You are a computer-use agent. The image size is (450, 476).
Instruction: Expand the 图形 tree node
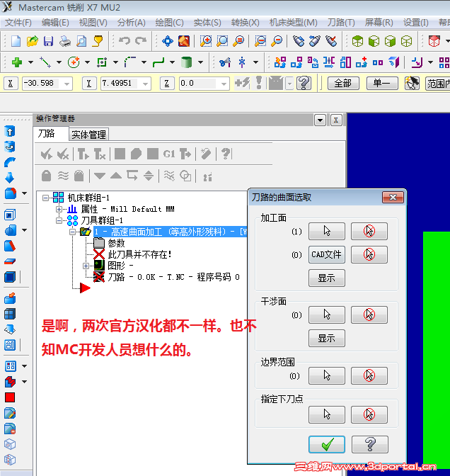(x=86, y=266)
